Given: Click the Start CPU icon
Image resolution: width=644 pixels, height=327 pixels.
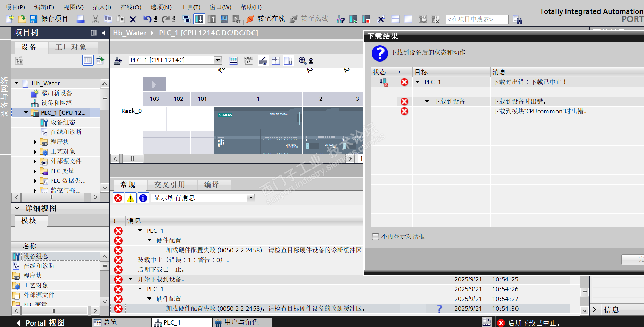Looking at the screenshot, I should 353,19.
